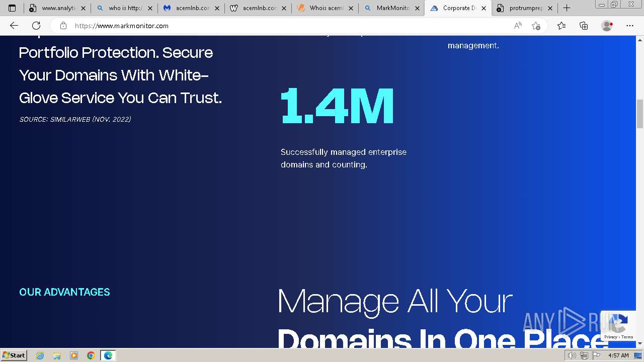Open a new browser tab

coord(567,8)
